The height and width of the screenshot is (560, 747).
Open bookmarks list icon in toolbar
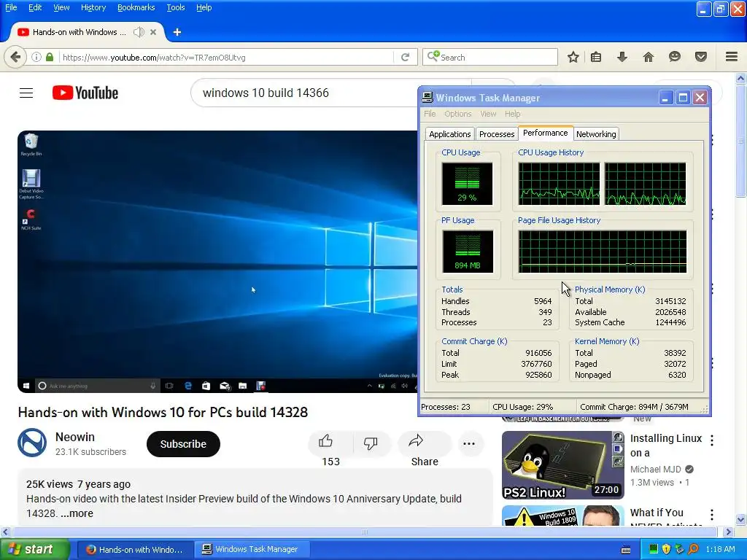tap(596, 57)
